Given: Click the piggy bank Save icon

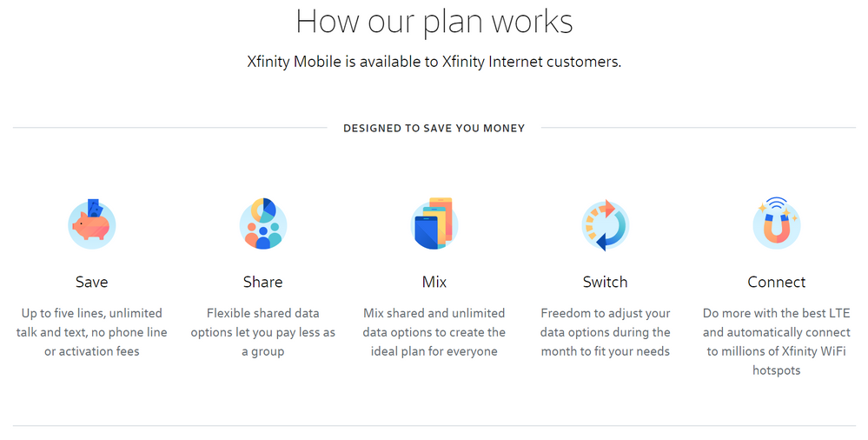Looking at the screenshot, I should click(x=91, y=224).
